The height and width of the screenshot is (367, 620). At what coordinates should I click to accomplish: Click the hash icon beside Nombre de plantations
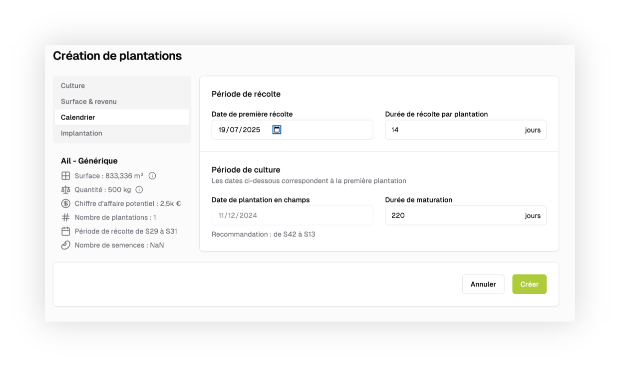(x=66, y=218)
